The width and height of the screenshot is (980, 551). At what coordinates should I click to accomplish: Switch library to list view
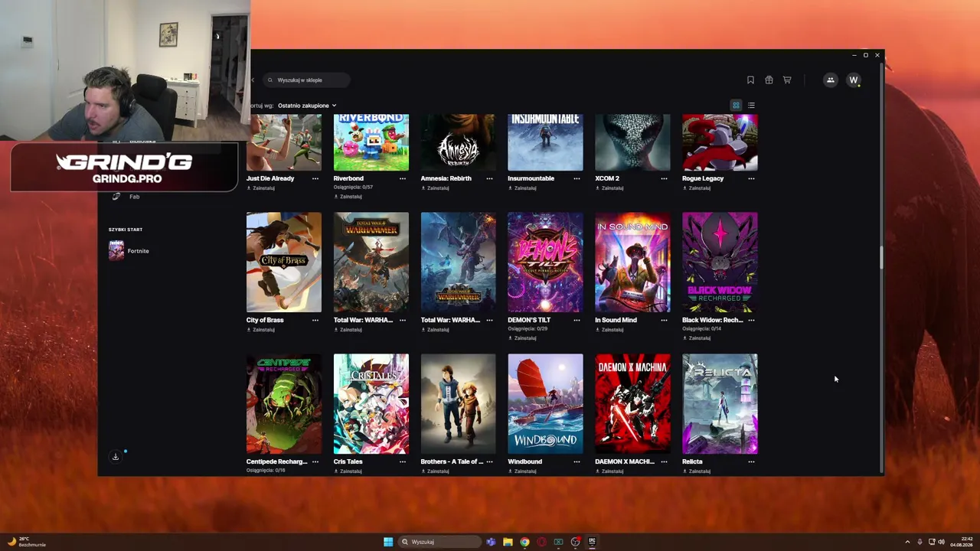coord(751,106)
